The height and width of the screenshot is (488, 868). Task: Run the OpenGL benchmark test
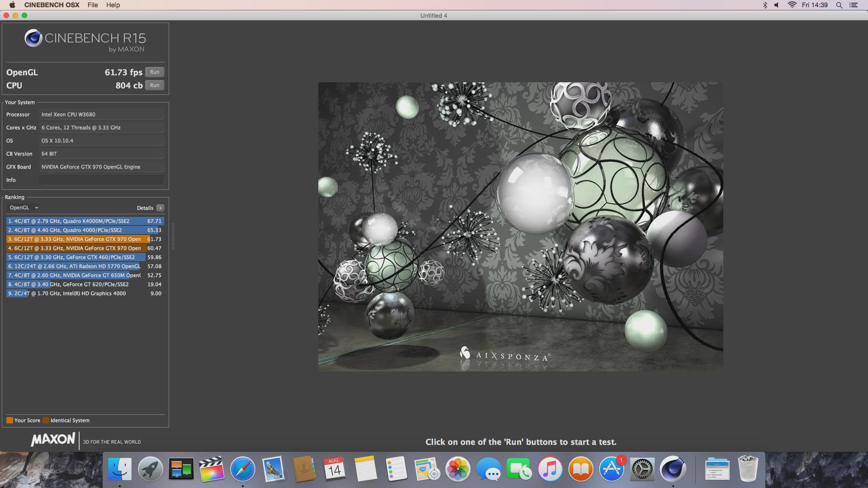pyautogui.click(x=155, y=72)
